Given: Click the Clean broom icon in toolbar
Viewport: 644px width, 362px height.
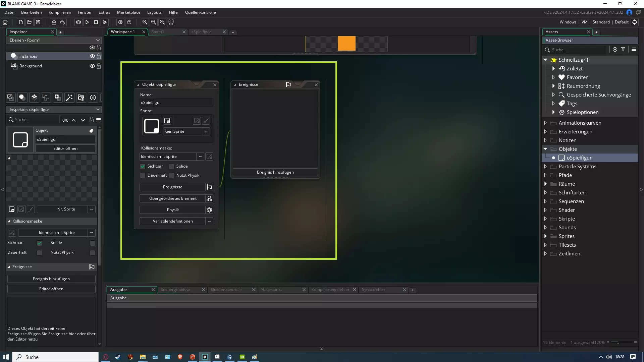Looking at the screenshot, I should click(x=105, y=22).
